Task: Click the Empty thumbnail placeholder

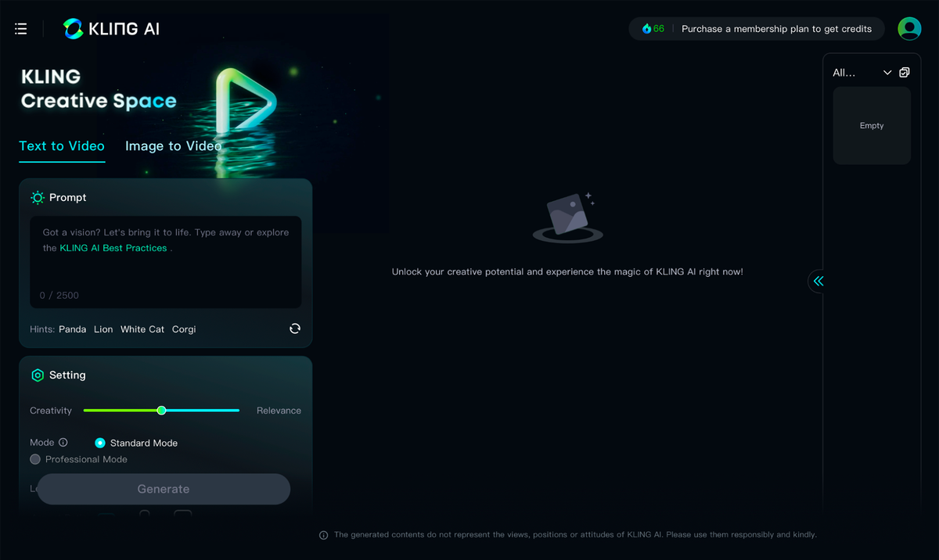Action: tap(872, 125)
